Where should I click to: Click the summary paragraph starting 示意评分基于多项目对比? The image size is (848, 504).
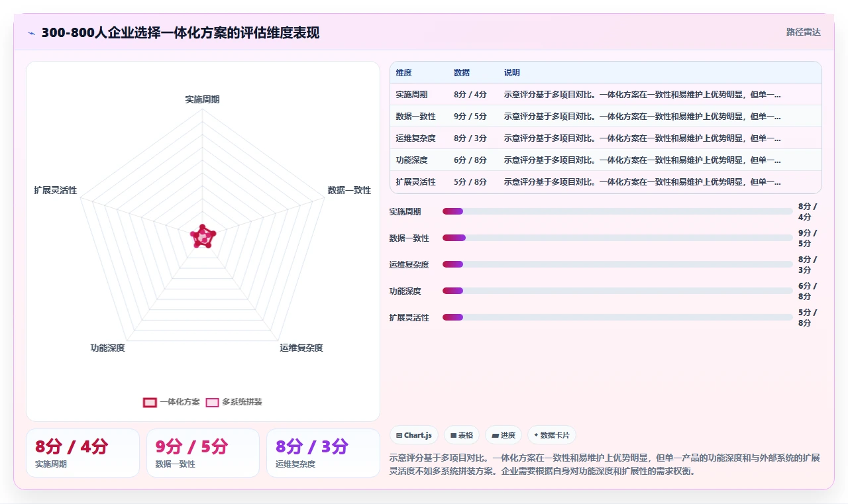(x=604, y=465)
